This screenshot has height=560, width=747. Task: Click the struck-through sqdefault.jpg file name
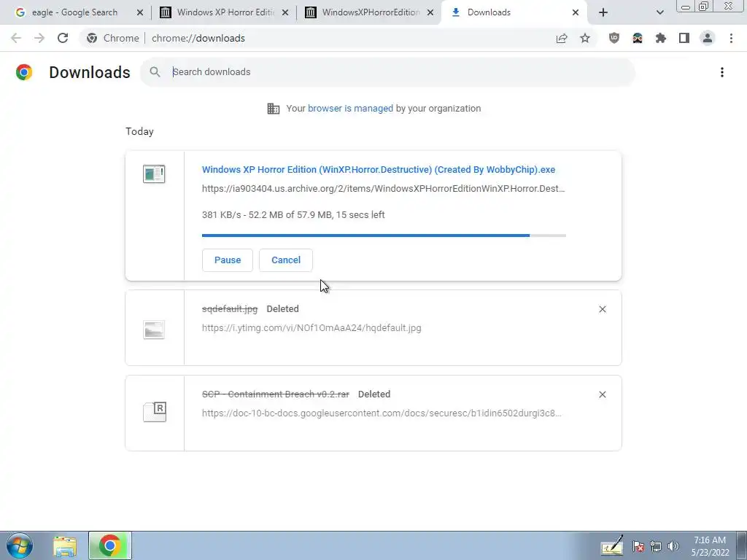pos(230,309)
